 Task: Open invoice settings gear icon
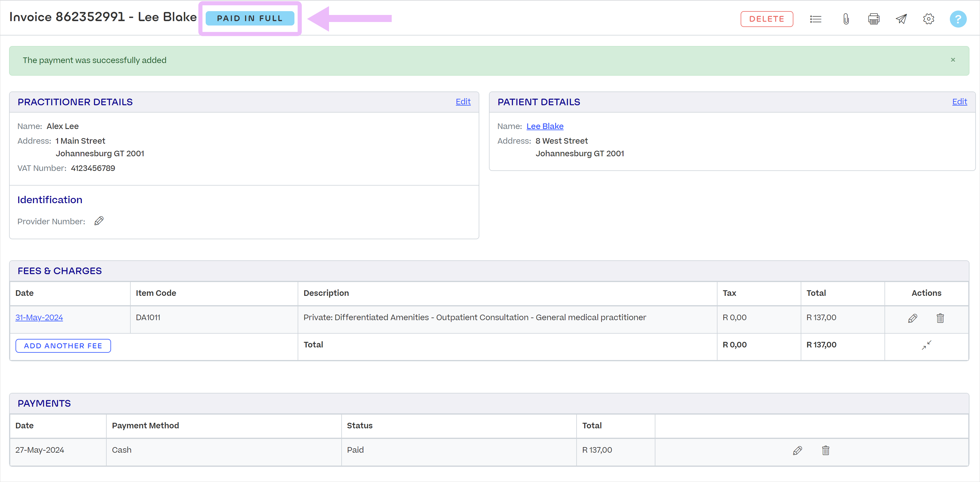(x=929, y=19)
